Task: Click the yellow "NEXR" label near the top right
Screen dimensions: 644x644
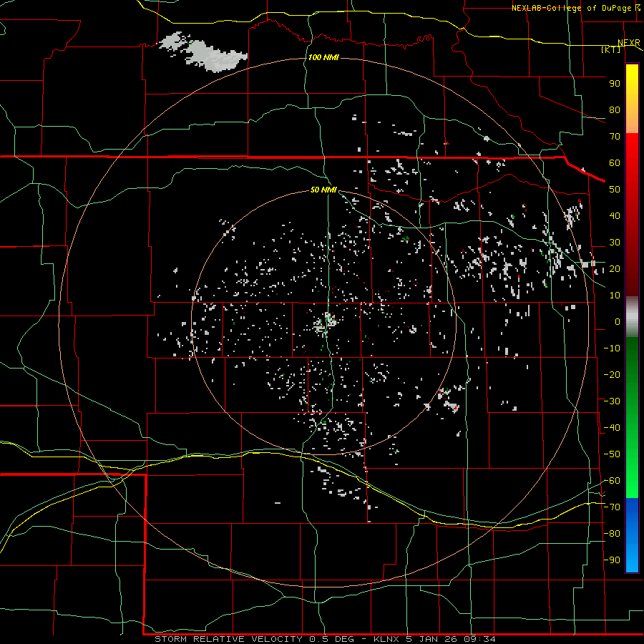Action: pyautogui.click(x=629, y=43)
